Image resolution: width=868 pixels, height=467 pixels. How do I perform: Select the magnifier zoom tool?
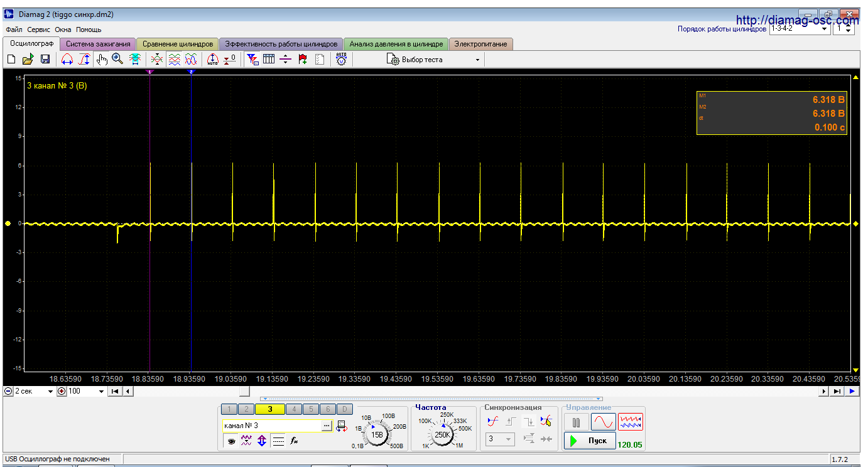pyautogui.click(x=117, y=60)
